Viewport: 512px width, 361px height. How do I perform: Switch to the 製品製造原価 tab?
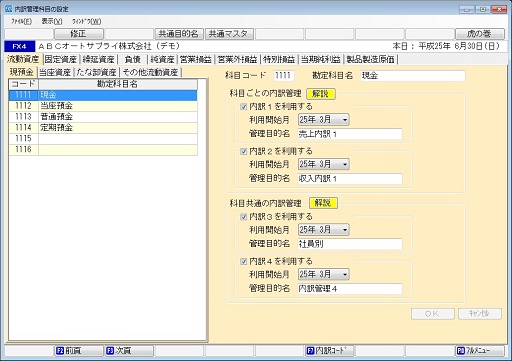click(370, 59)
